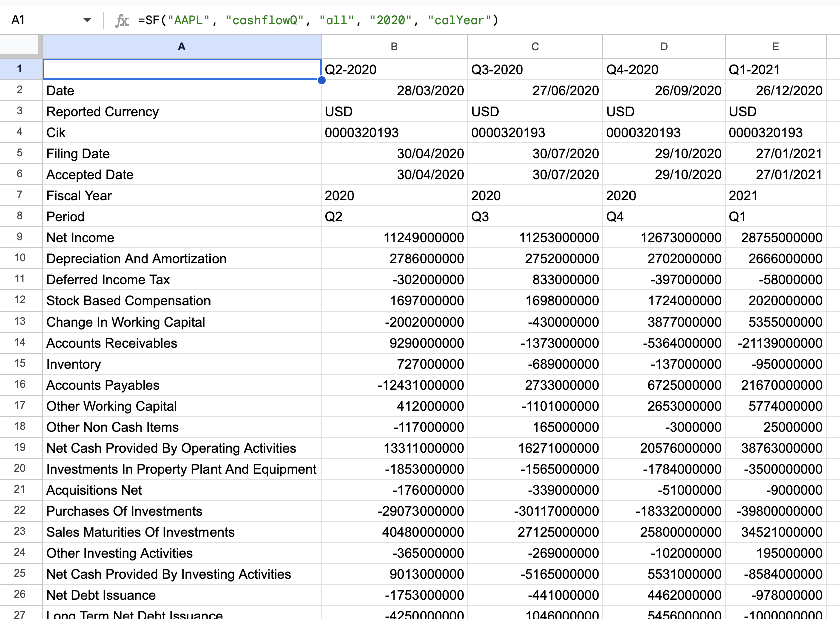Select the column D header
This screenshot has width=840, height=619.
[x=664, y=47]
